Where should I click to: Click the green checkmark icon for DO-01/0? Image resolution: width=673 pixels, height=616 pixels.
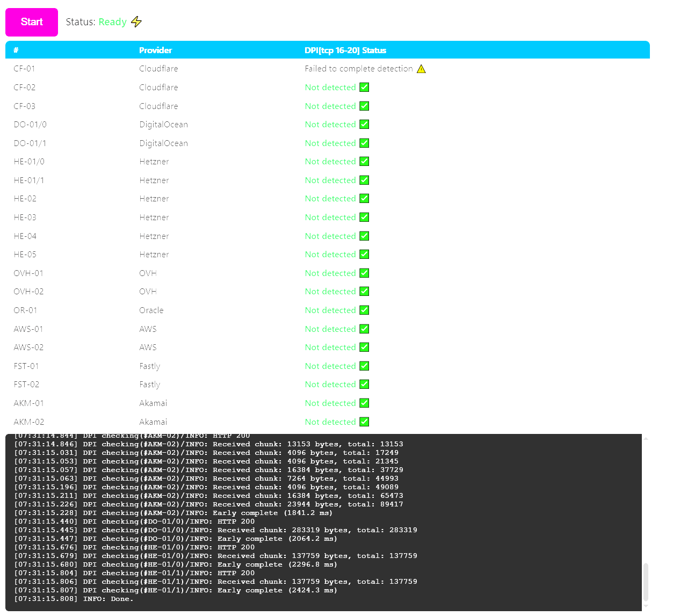click(364, 124)
